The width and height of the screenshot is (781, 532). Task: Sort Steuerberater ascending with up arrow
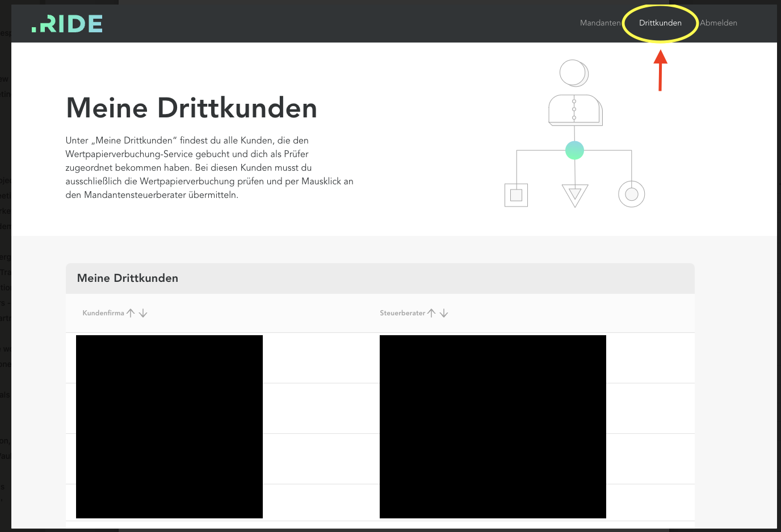click(x=432, y=313)
